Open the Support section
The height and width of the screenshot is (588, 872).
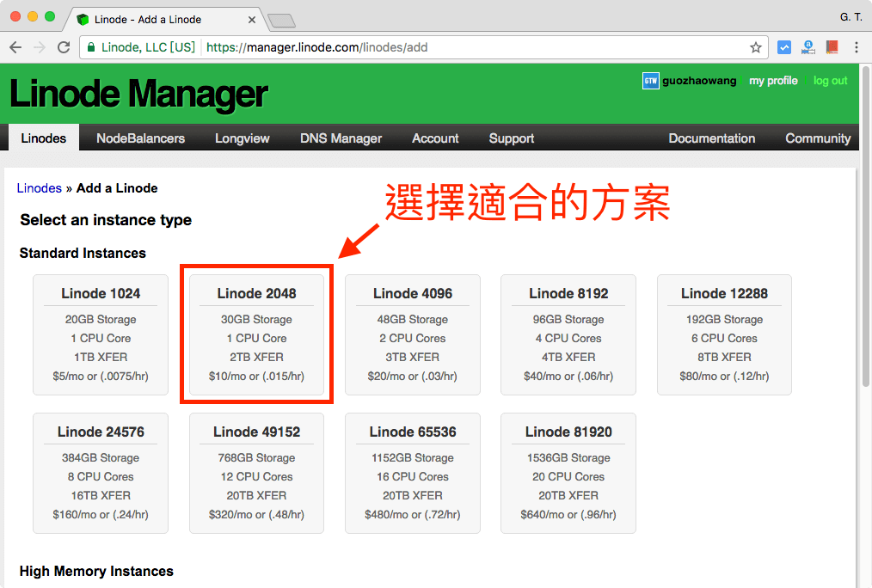coord(511,138)
